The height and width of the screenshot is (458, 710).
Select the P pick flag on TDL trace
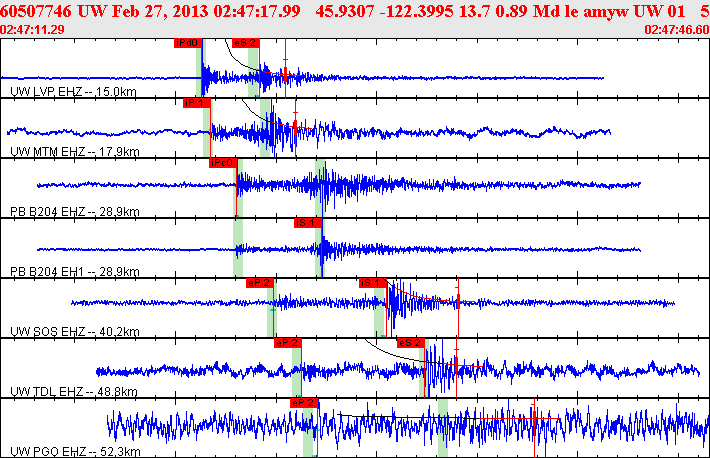point(287,342)
